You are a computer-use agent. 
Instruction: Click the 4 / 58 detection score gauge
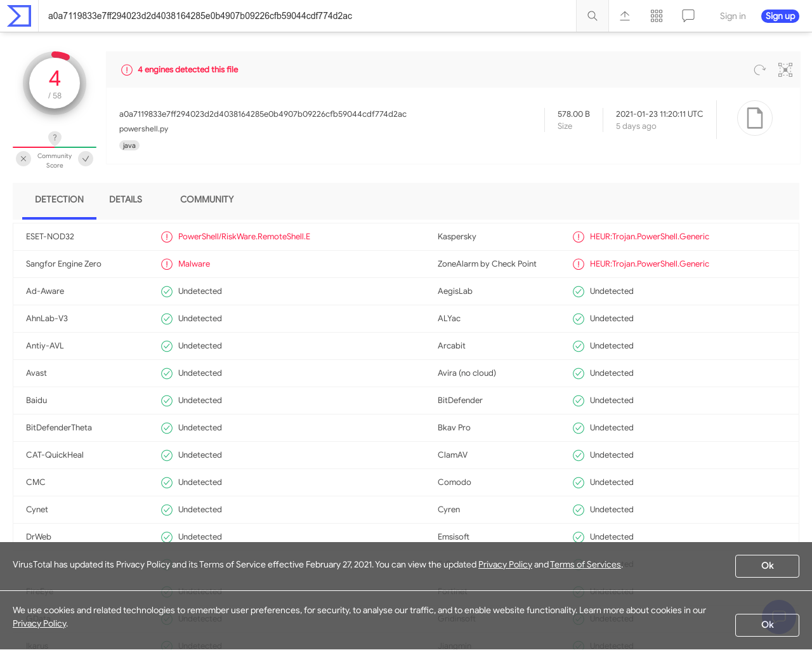(55, 84)
